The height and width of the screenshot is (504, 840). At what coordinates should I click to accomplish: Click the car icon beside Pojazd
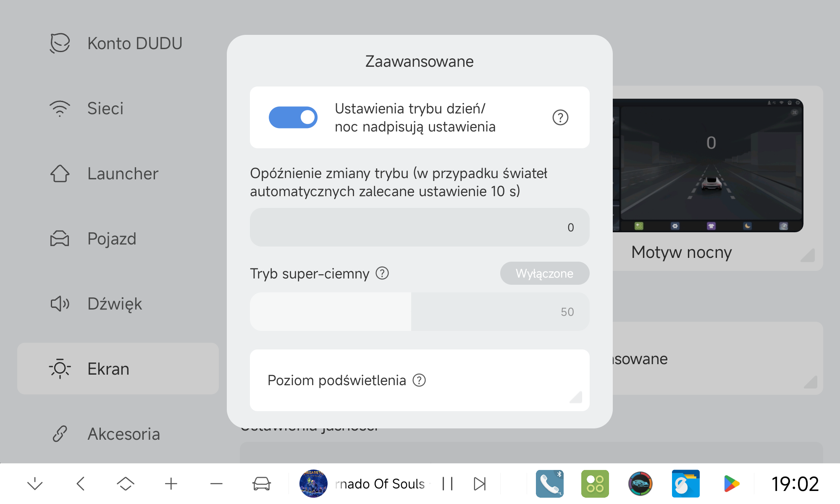tap(60, 239)
